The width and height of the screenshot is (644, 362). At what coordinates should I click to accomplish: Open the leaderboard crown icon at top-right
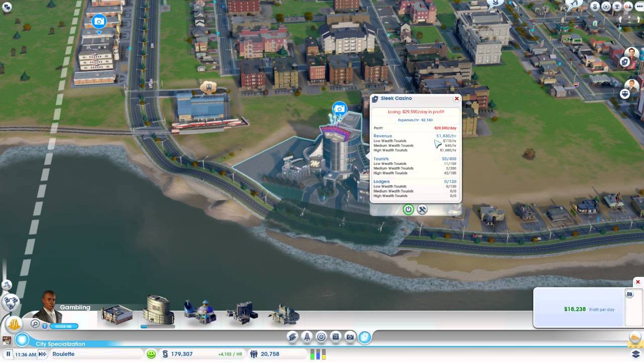pos(606,7)
